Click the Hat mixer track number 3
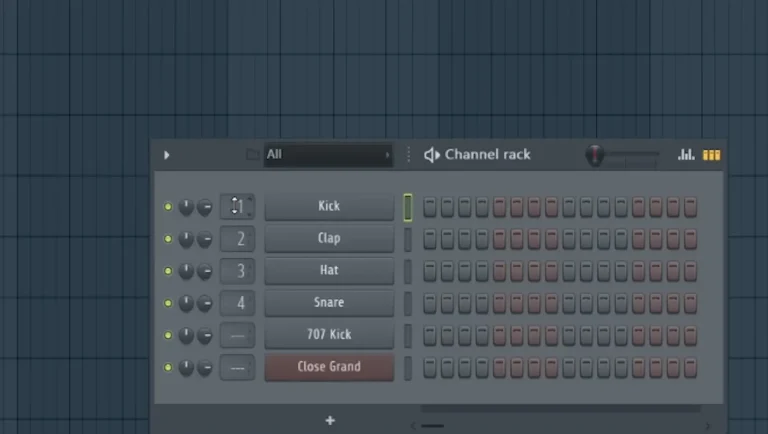The height and width of the screenshot is (434, 768). click(238, 271)
